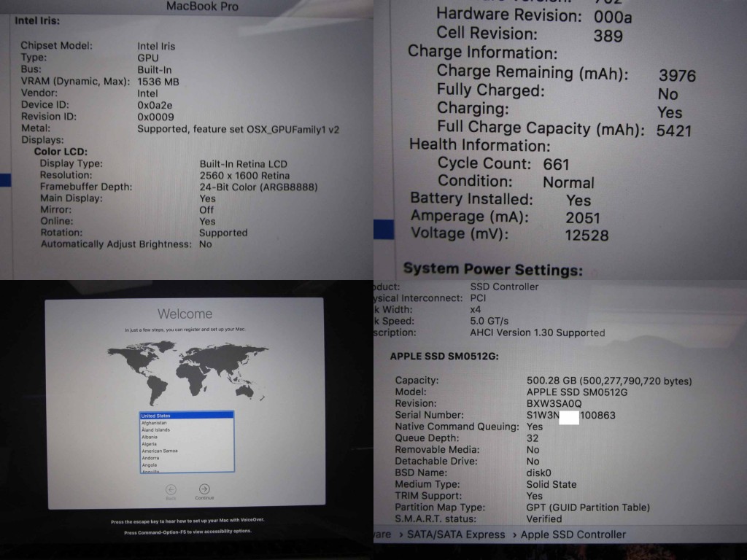747x560 pixels.
Task: Select the Resolution value "2560 x 1600 Retina"
Action: tap(244, 176)
